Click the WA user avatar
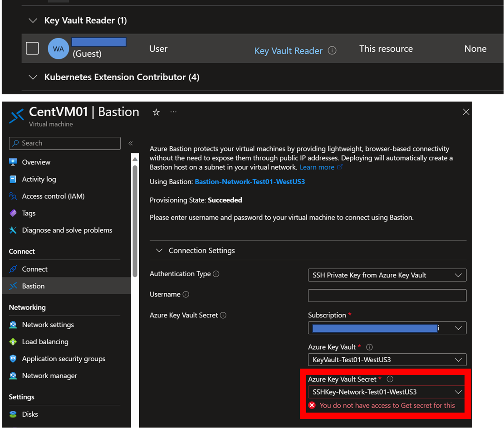The width and height of the screenshot is (504, 428). click(58, 49)
